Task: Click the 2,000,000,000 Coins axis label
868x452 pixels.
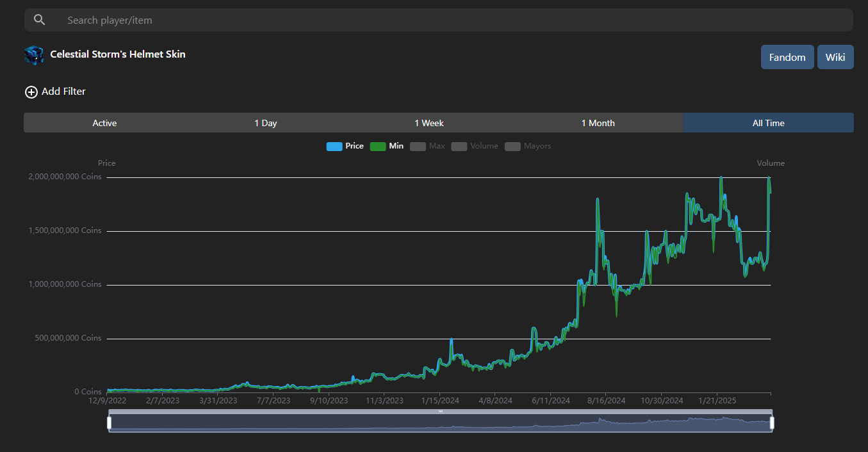Action: [65, 177]
